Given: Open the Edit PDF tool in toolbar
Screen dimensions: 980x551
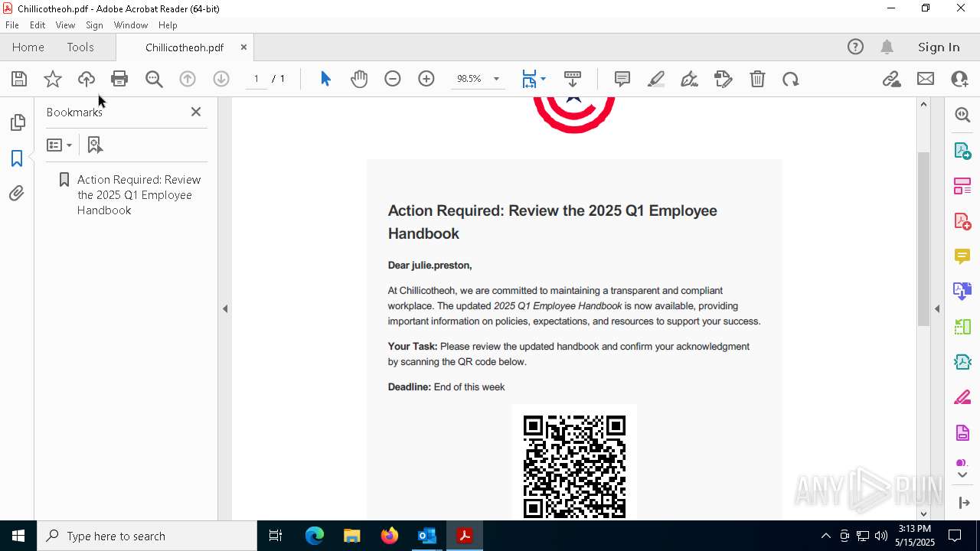Looking at the screenshot, I should tap(724, 79).
